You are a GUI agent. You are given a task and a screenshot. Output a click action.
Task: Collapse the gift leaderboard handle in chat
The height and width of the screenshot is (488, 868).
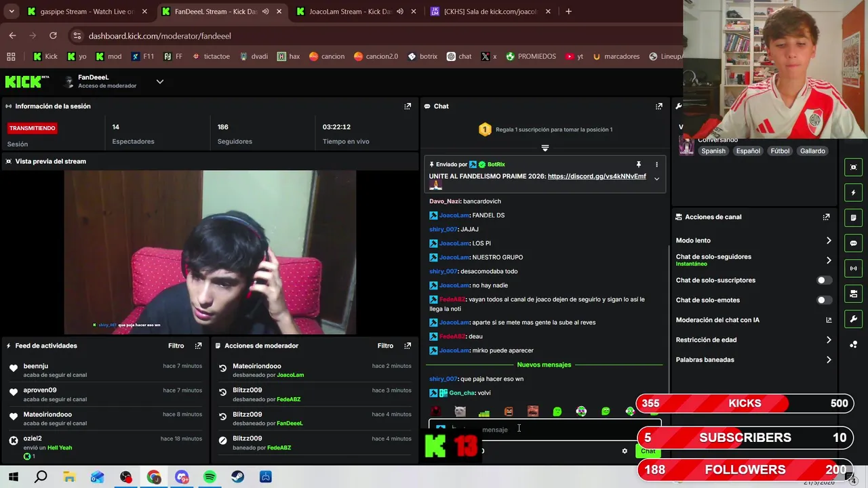[545, 148]
